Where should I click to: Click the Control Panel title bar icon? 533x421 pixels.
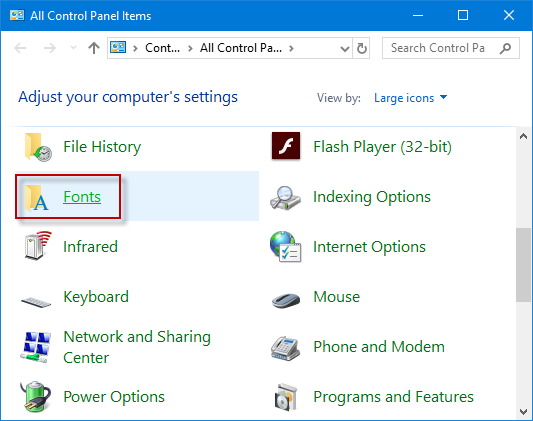click(x=17, y=15)
